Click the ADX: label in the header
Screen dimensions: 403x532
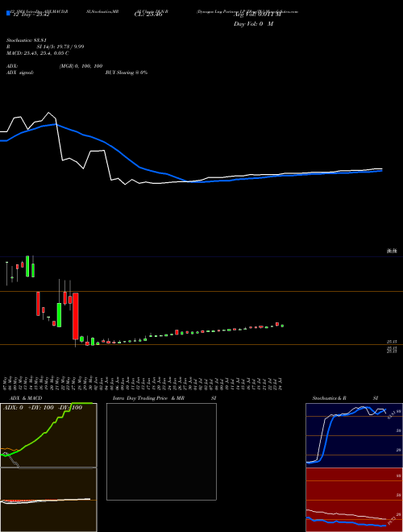tap(12, 66)
